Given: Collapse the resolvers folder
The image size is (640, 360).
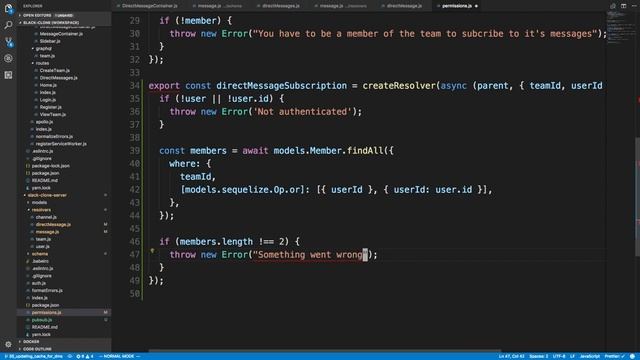Looking at the screenshot, I should click(41, 210).
